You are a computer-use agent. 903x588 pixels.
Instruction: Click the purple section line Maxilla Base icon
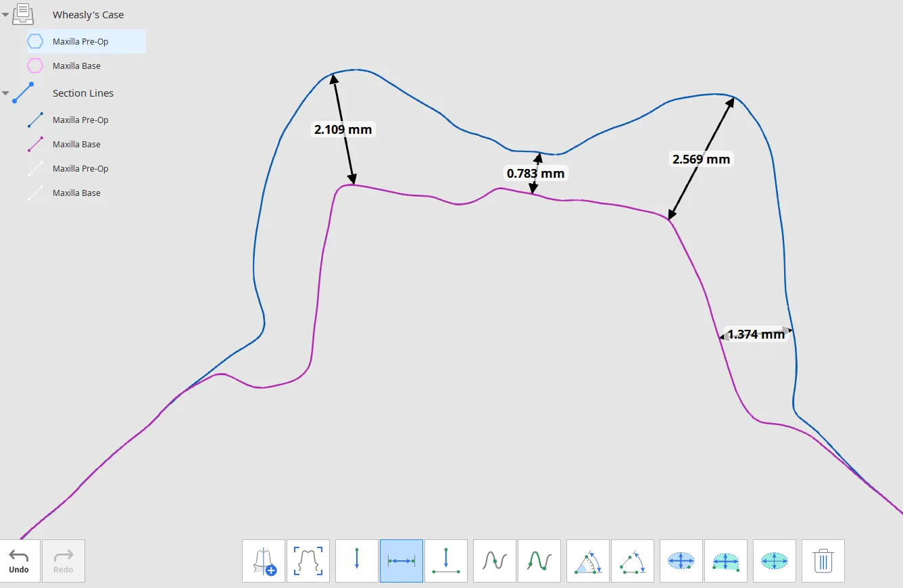(35, 144)
